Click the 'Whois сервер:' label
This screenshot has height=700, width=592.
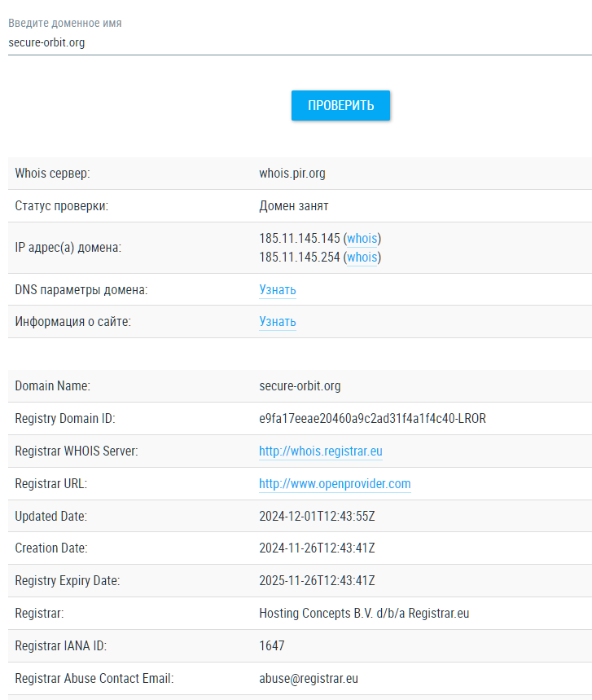(53, 174)
